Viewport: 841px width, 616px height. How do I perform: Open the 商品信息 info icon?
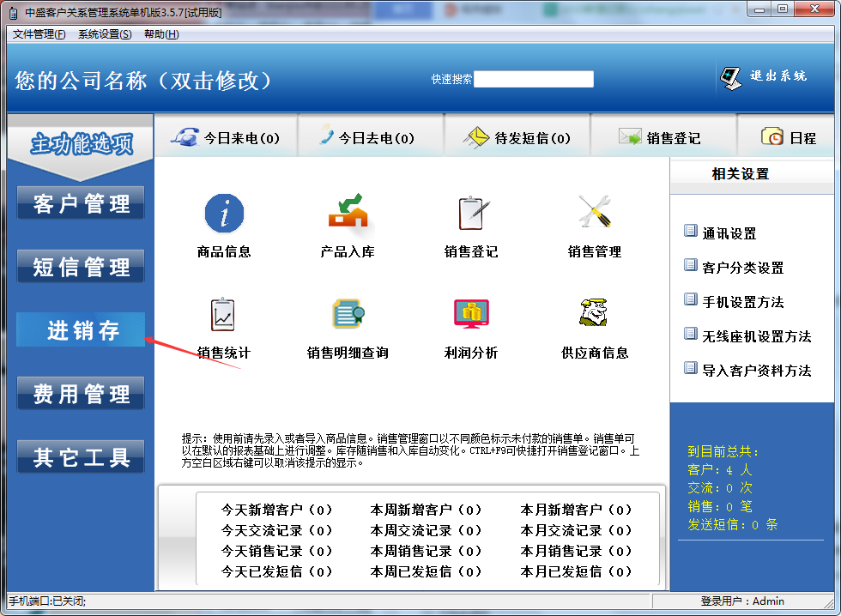224,214
